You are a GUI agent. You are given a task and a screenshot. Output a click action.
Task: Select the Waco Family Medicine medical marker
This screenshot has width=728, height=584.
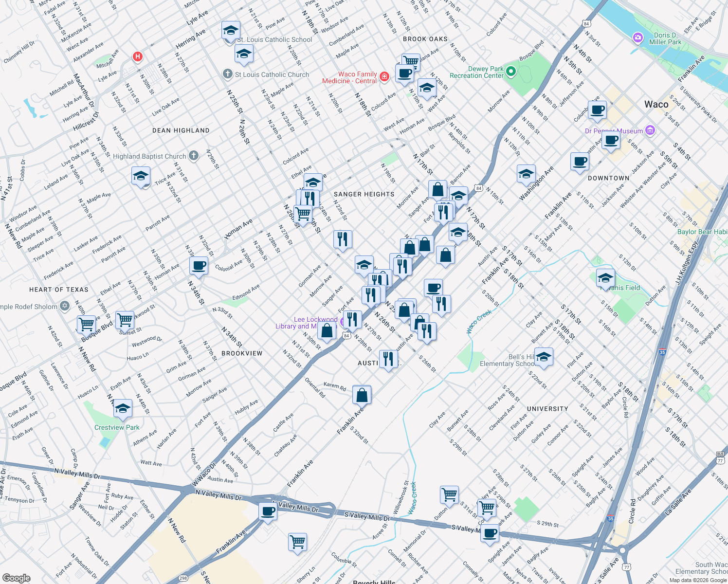click(x=384, y=76)
